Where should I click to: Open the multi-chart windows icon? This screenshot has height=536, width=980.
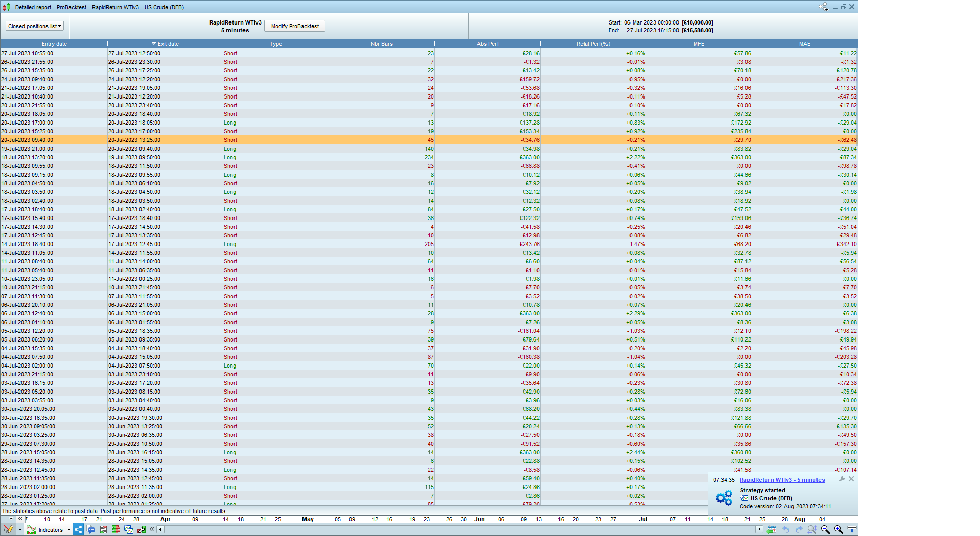129,529
